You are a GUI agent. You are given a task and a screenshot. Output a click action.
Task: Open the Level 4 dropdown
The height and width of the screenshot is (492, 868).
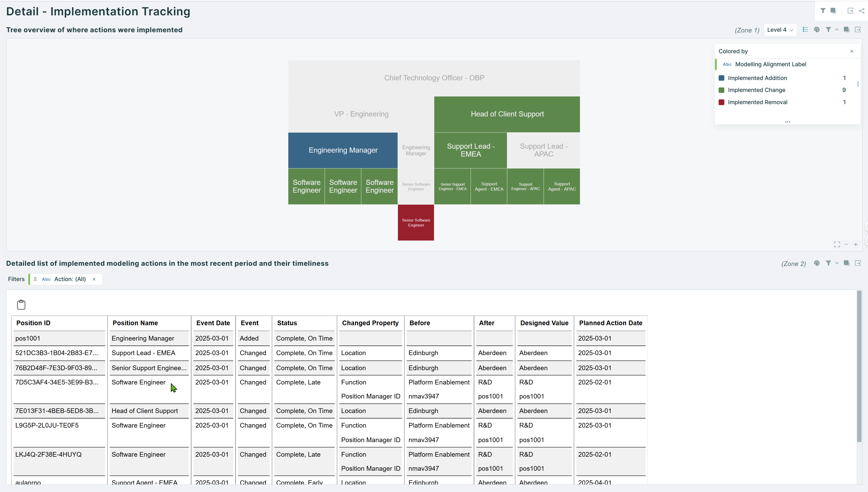point(780,29)
